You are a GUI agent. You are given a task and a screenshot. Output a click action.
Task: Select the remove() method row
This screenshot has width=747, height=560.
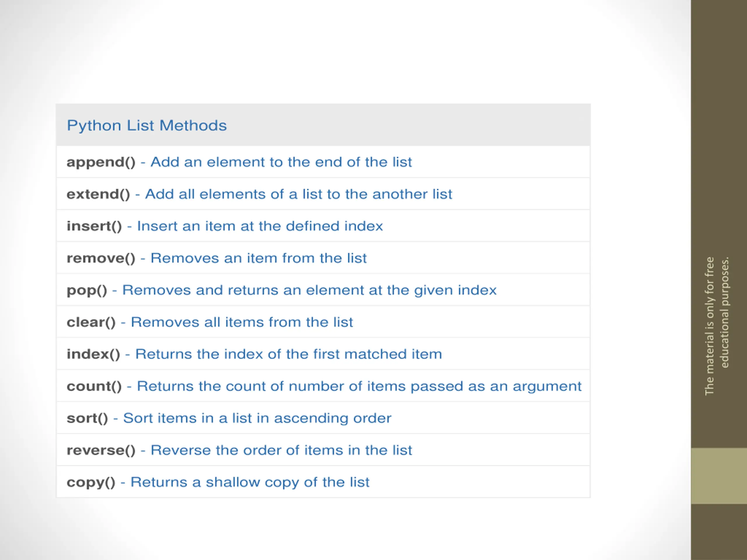pyautogui.click(x=323, y=258)
